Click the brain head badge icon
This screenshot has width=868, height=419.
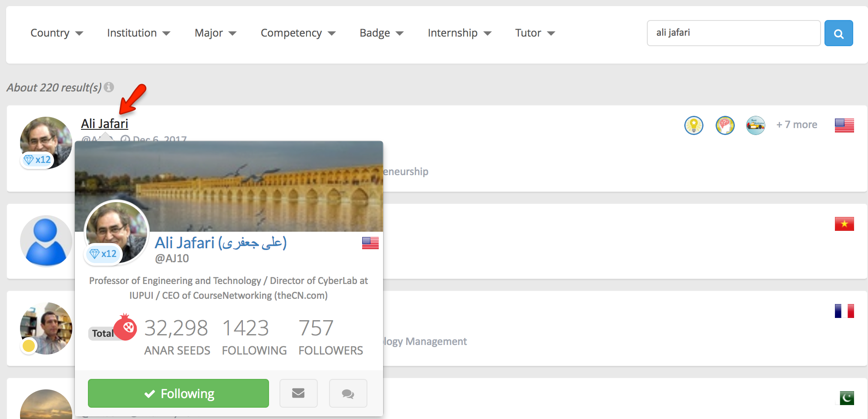(725, 125)
